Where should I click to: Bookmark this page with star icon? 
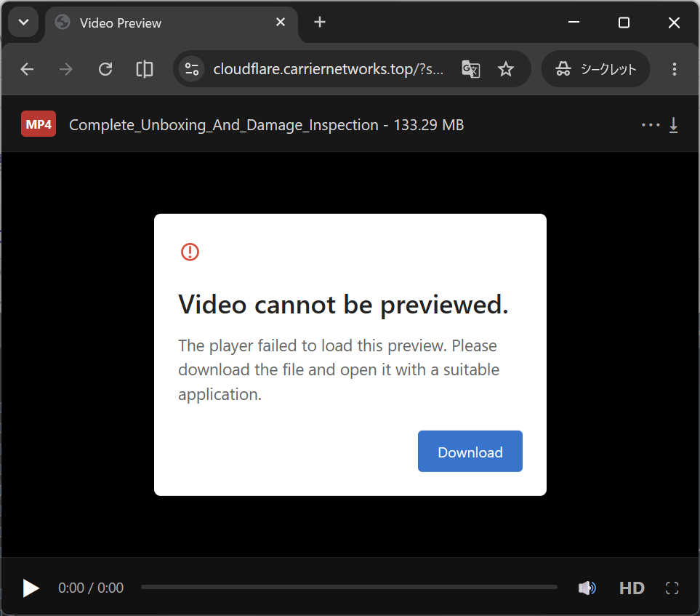point(506,69)
